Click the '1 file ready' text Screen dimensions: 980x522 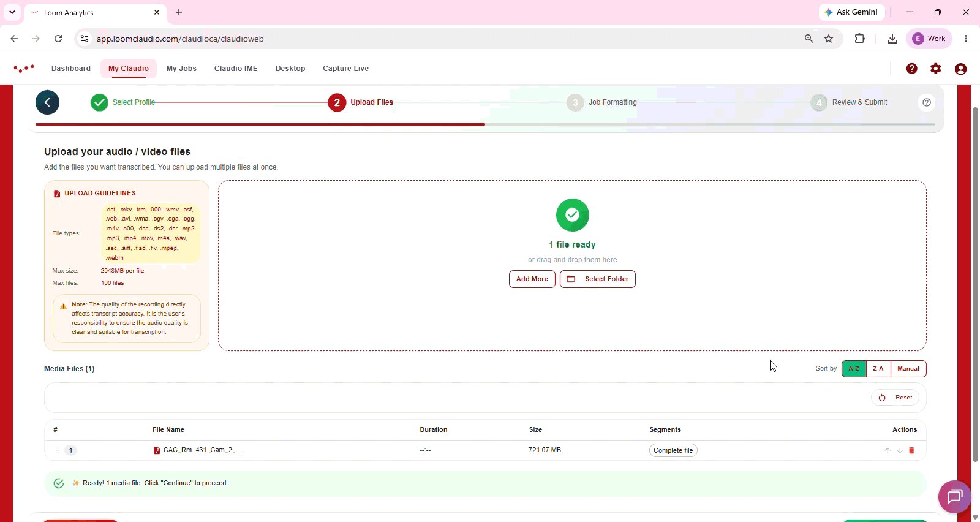point(573,244)
